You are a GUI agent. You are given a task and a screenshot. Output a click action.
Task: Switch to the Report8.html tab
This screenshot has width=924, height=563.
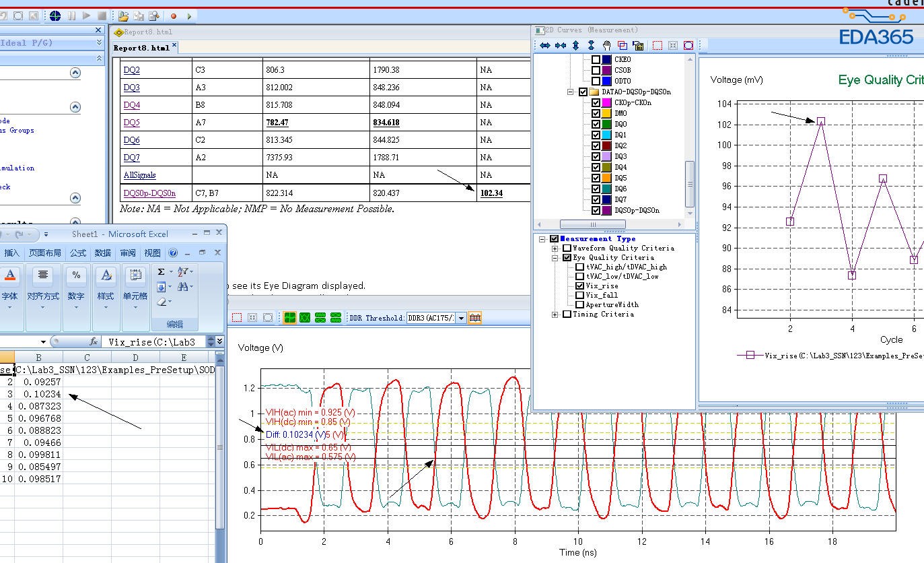[141, 48]
